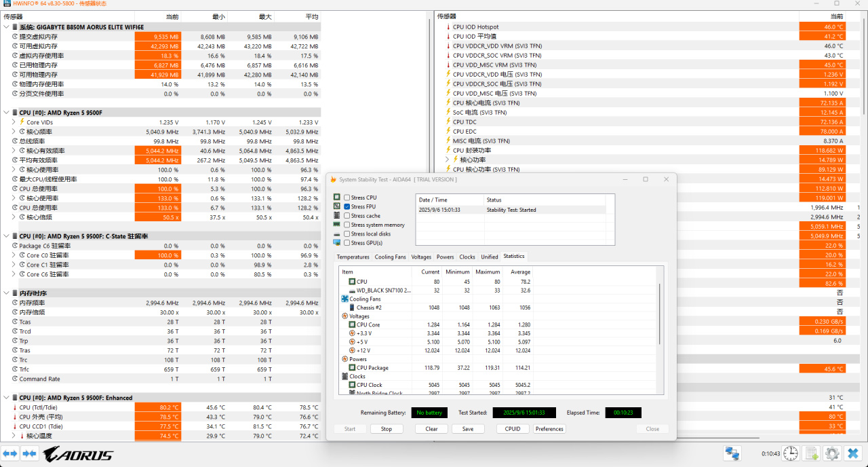Click the network computers icon in HWiNFO footer
Image resolution: width=868 pixels, height=467 pixels.
point(732,453)
